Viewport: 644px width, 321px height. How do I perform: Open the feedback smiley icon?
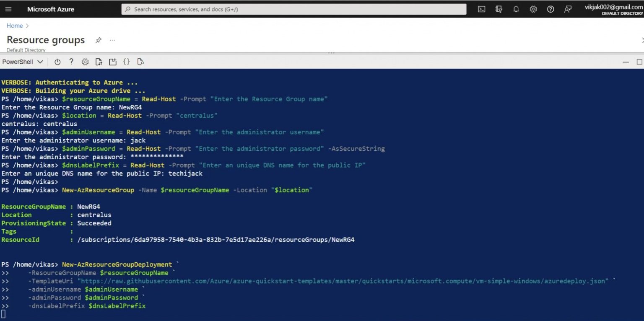tap(568, 9)
